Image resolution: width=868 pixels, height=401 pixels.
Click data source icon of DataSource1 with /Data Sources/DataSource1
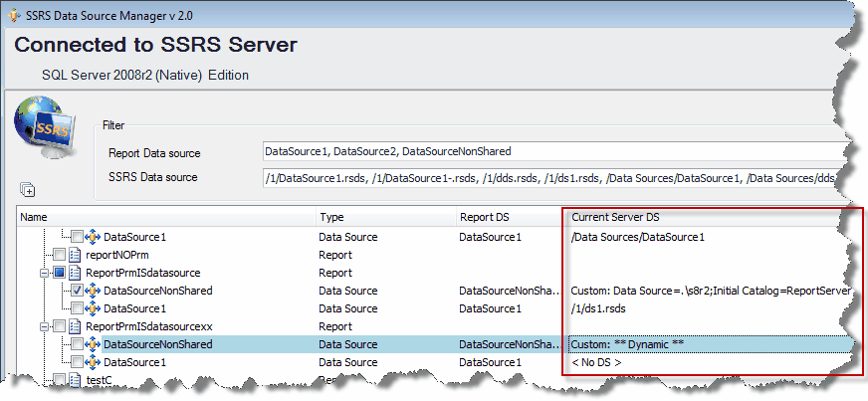94,237
